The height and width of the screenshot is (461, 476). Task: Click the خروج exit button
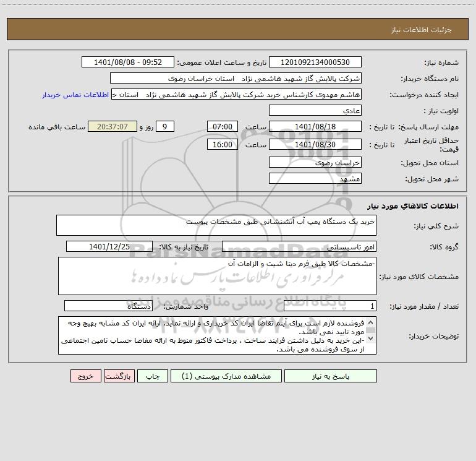[x=85, y=376]
